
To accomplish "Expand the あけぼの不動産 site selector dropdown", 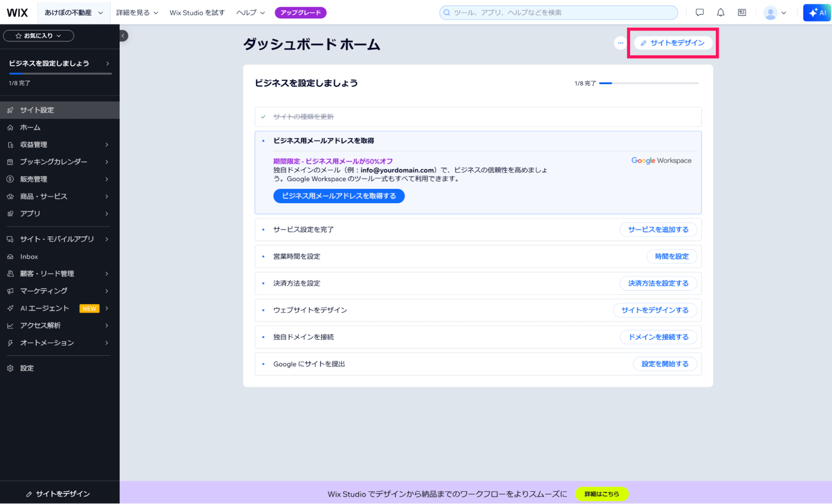I will tap(73, 12).
